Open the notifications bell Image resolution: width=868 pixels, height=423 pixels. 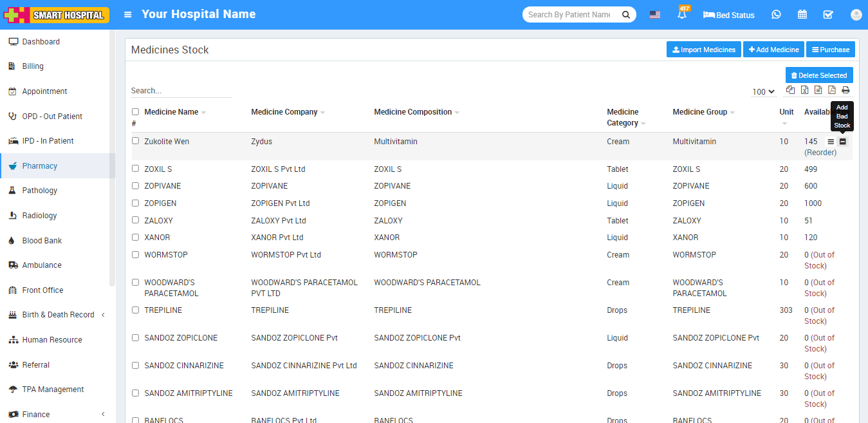[x=682, y=15]
